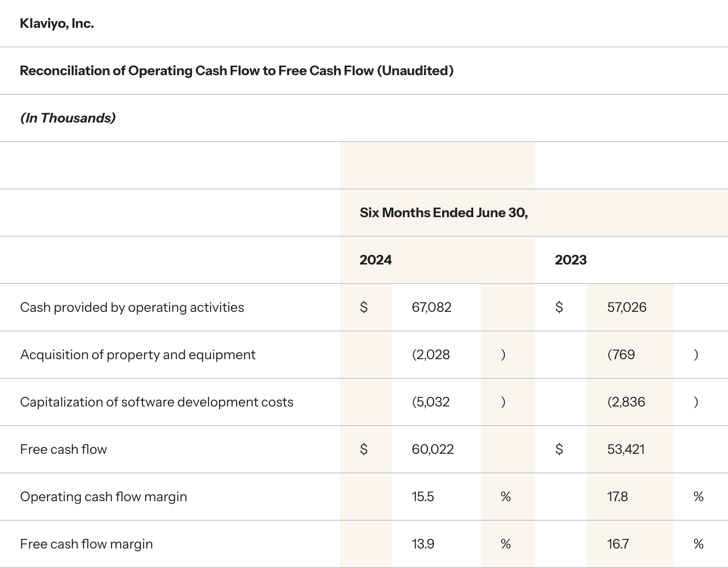
Task: Select the 57,026 value for 2023
Action: pos(627,307)
